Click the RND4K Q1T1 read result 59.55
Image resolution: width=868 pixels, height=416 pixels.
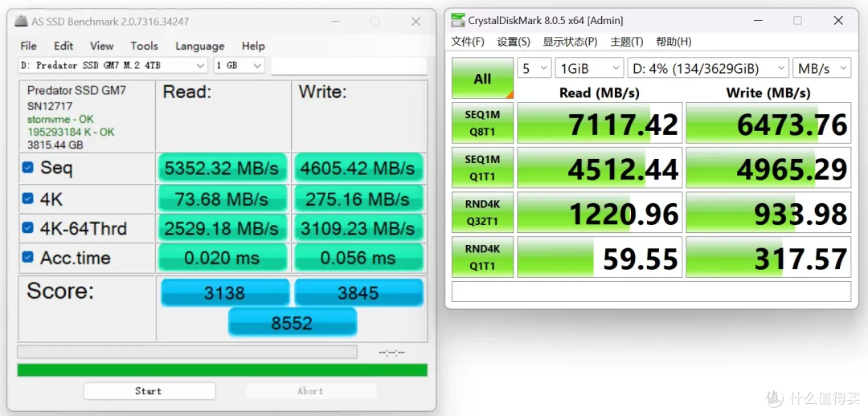tap(600, 257)
